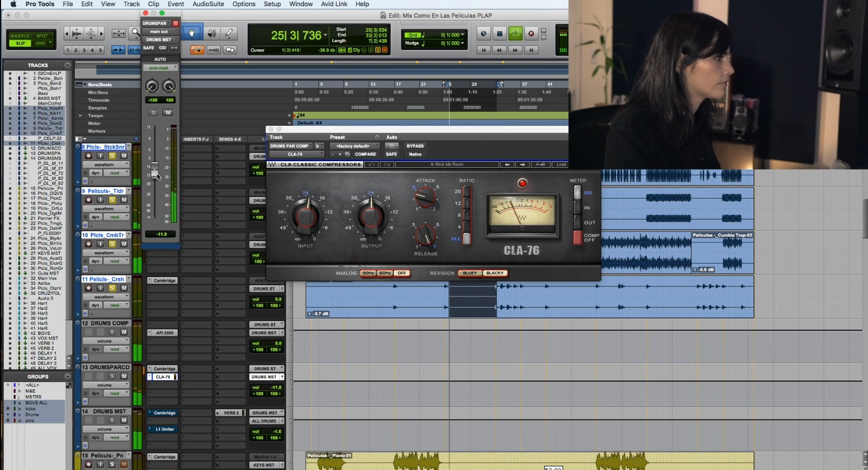This screenshot has width=868, height=470.
Task: Enable SHUFFLE edit mode
Action: (20, 36)
